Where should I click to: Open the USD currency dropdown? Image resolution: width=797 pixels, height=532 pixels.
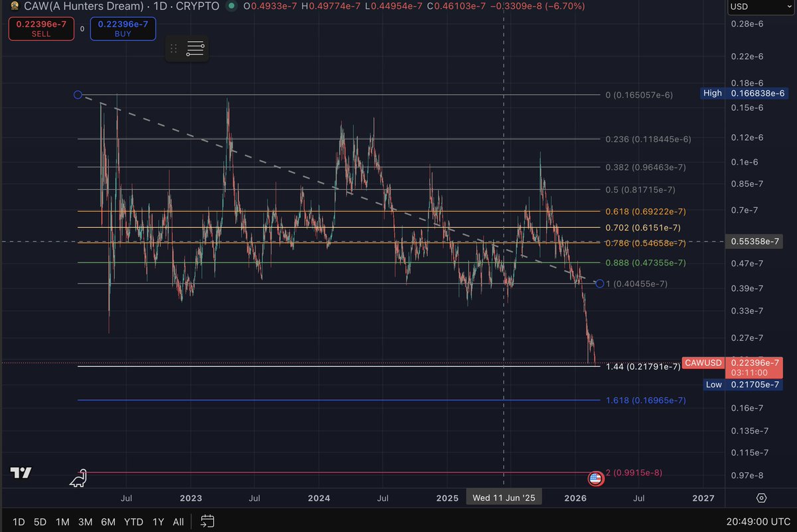759,7
